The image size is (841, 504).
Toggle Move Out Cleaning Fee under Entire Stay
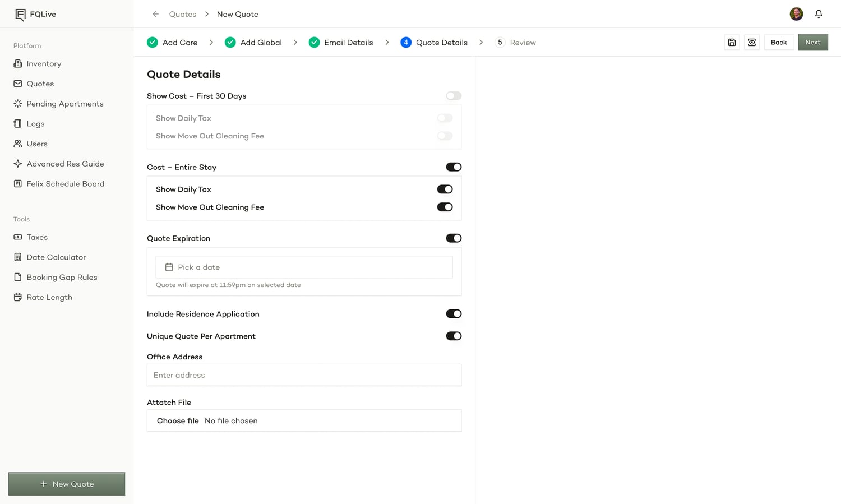click(445, 207)
